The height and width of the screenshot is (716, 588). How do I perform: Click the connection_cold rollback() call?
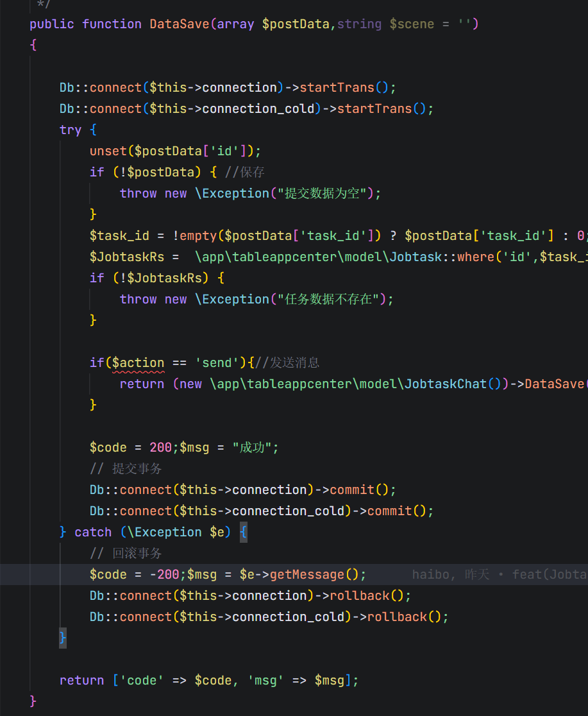pos(269,617)
